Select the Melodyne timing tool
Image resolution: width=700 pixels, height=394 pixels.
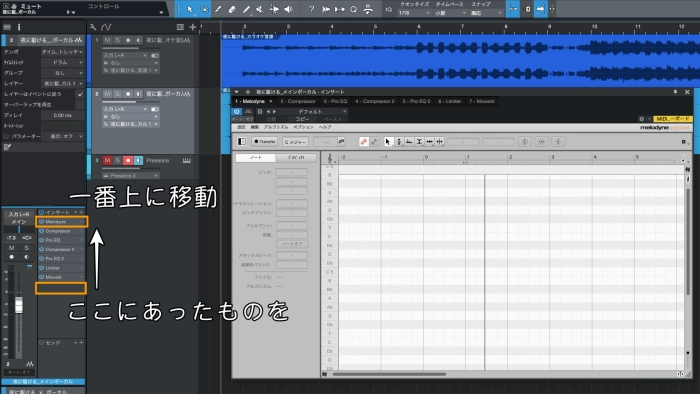(x=429, y=141)
